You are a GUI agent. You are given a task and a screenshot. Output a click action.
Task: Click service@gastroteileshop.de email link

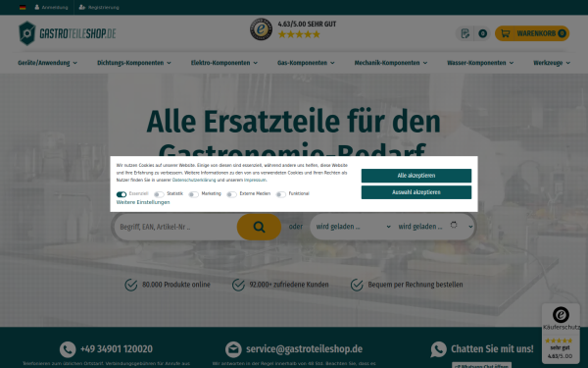[304, 349]
